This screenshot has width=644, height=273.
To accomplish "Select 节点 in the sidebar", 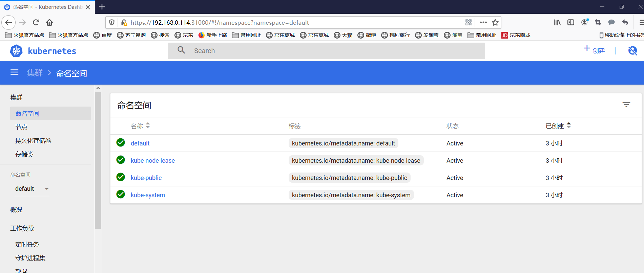I will pyautogui.click(x=21, y=127).
